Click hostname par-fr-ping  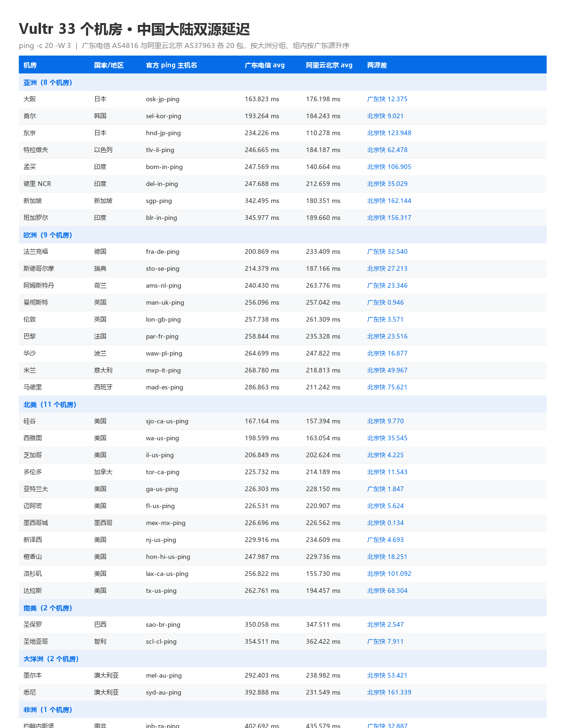click(x=162, y=337)
